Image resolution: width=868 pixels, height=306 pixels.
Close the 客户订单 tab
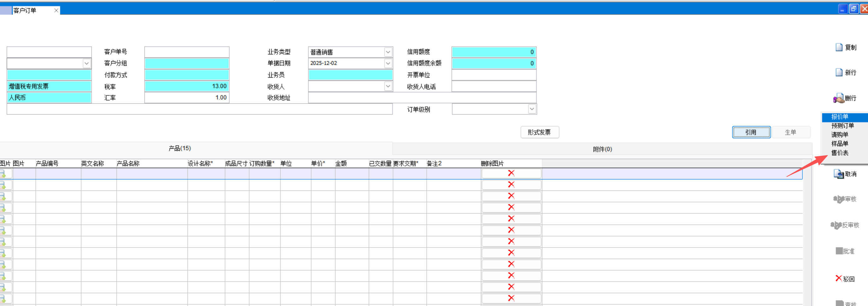click(56, 10)
